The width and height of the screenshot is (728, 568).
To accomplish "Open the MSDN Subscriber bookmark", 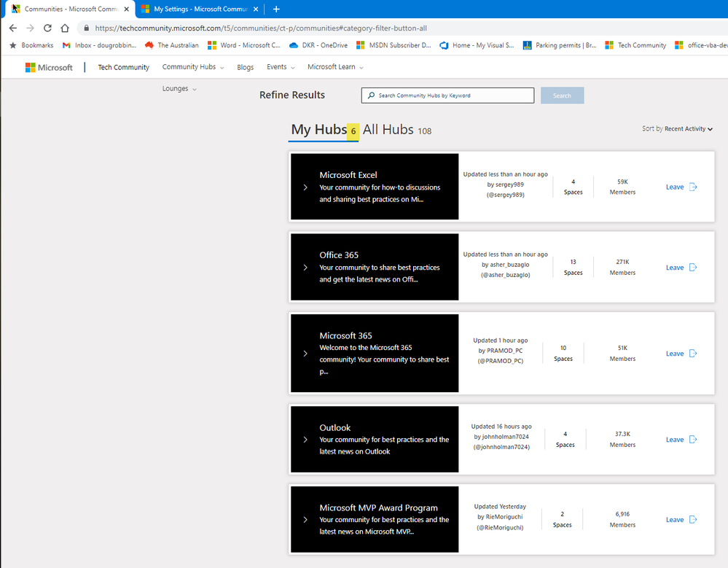I will pyautogui.click(x=394, y=45).
